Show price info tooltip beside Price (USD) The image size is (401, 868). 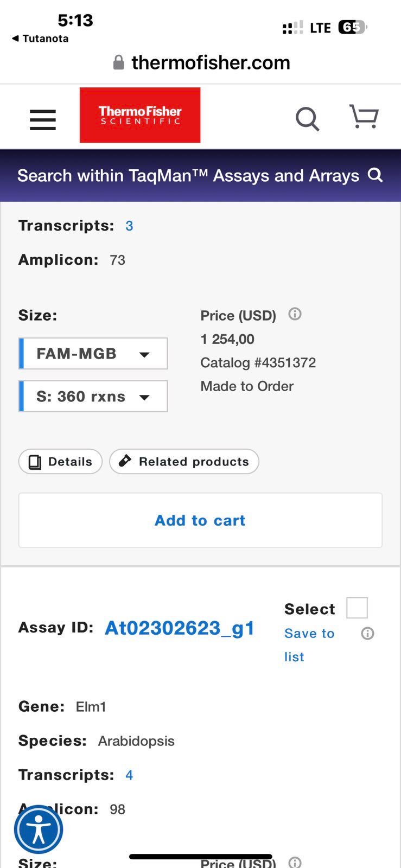pos(295,314)
